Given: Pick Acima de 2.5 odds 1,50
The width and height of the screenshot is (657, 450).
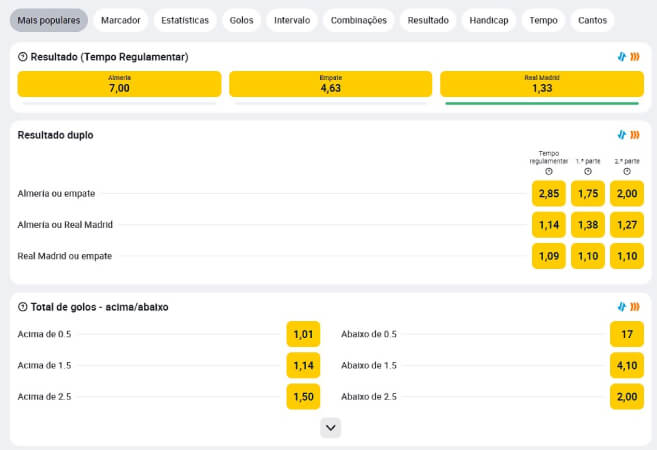Looking at the screenshot, I should pos(303,396).
